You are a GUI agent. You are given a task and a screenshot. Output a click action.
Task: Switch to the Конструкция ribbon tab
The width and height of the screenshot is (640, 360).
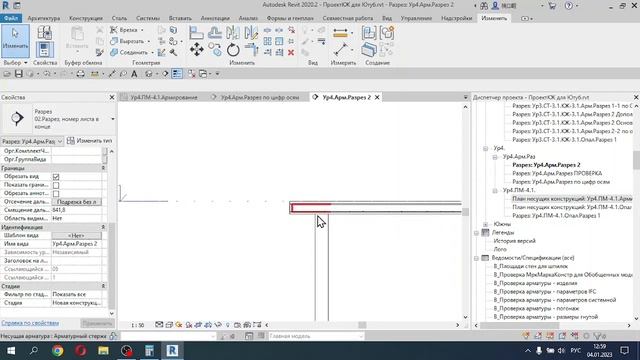click(x=86, y=18)
